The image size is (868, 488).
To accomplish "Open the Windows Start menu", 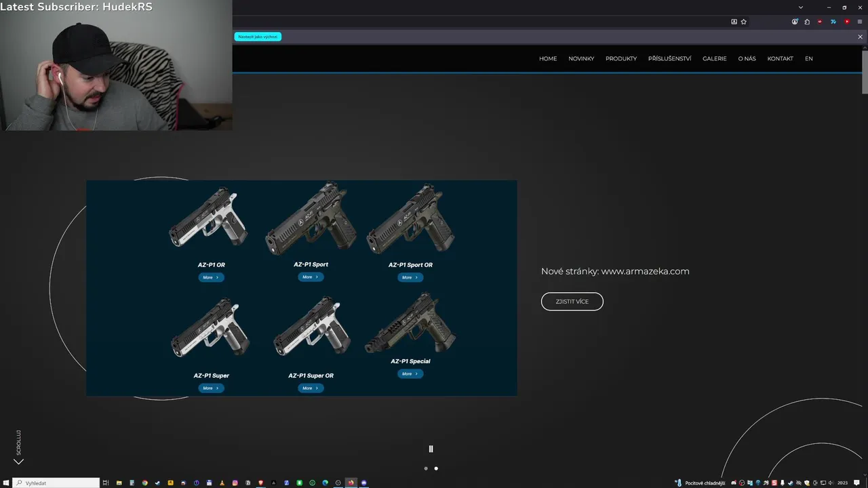I will (x=6, y=483).
